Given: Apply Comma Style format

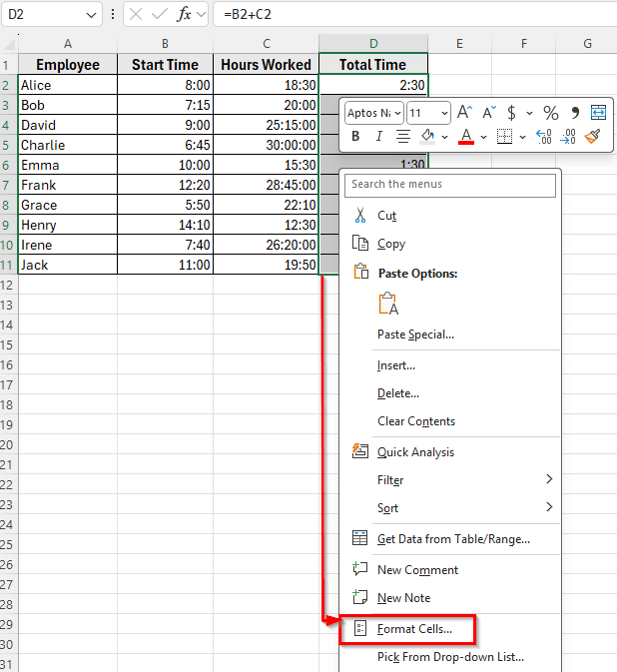Looking at the screenshot, I should point(575,113).
